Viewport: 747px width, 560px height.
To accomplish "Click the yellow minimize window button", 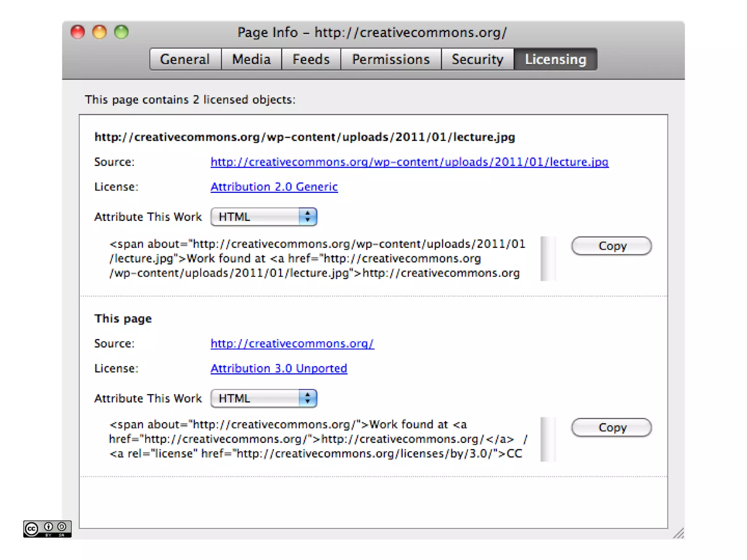I will [x=100, y=32].
